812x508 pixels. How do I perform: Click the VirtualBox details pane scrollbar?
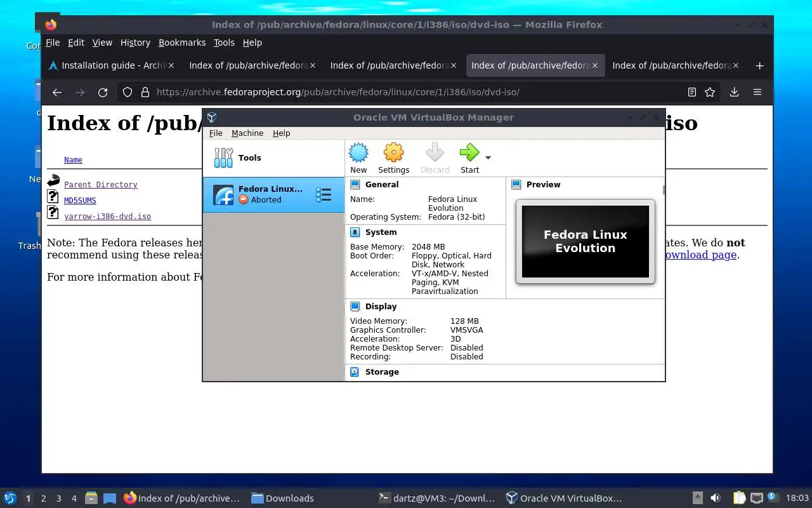pyautogui.click(x=664, y=189)
